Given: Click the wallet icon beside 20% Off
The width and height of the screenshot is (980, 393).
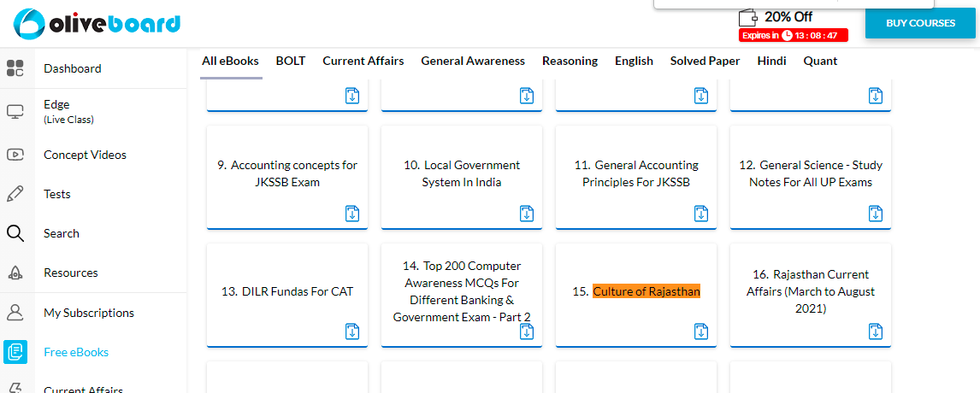Looking at the screenshot, I should [748, 17].
